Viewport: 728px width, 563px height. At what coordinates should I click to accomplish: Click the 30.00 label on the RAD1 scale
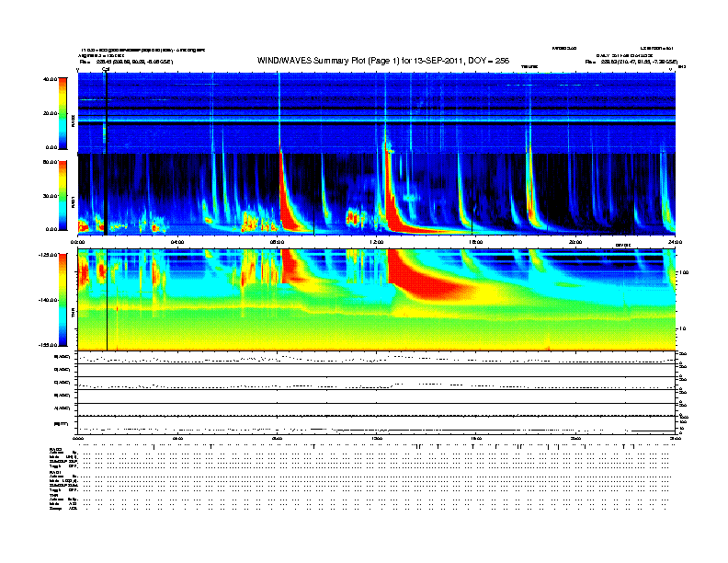(x=51, y=196)
